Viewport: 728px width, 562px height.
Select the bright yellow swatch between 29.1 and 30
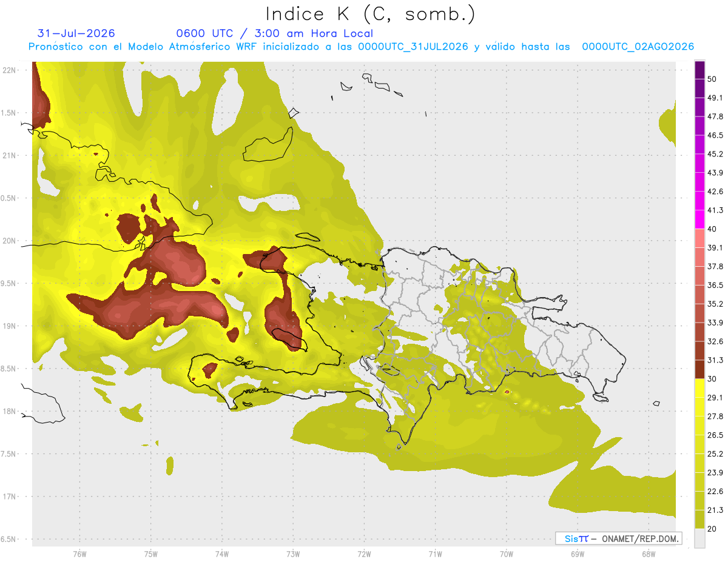click(x=699, y=388)
